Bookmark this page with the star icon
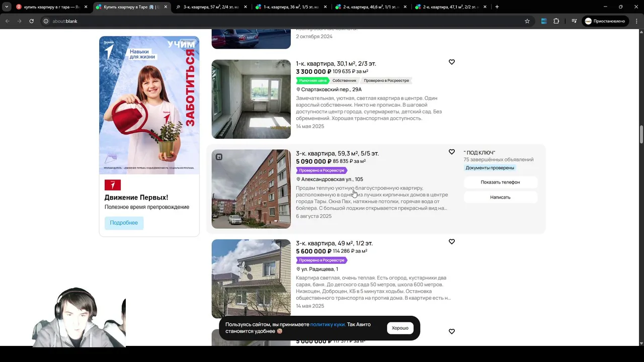Screen dimensions: 644x362 pos(527,21)
